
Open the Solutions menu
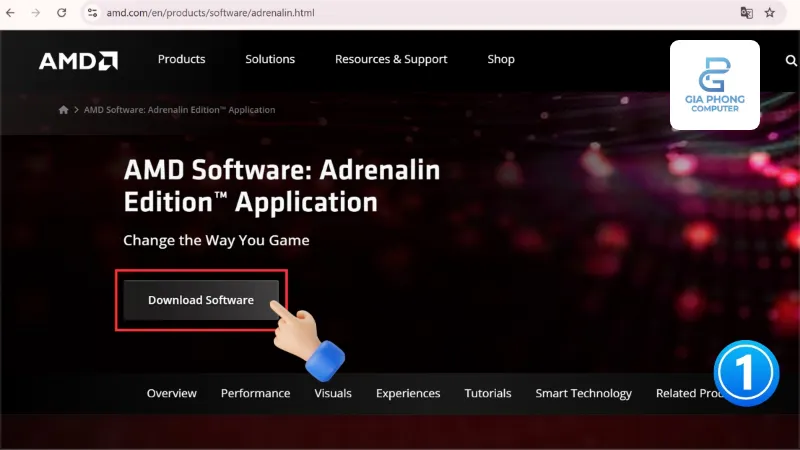coord(270,59)
